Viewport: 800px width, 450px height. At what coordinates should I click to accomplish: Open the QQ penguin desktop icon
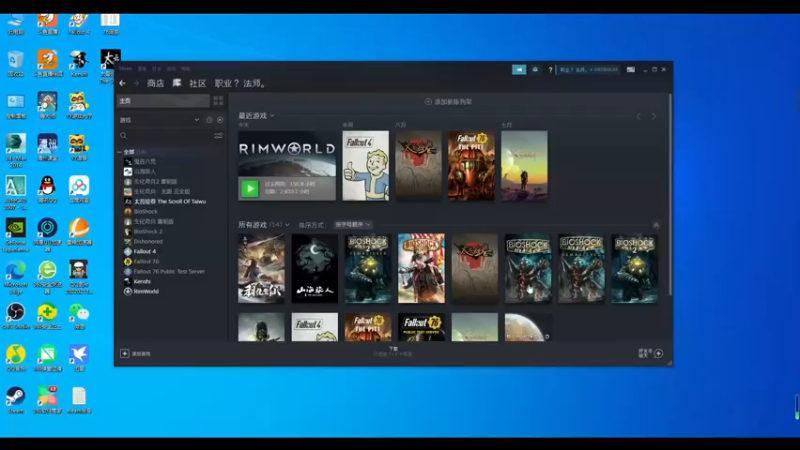click(47, 189)
